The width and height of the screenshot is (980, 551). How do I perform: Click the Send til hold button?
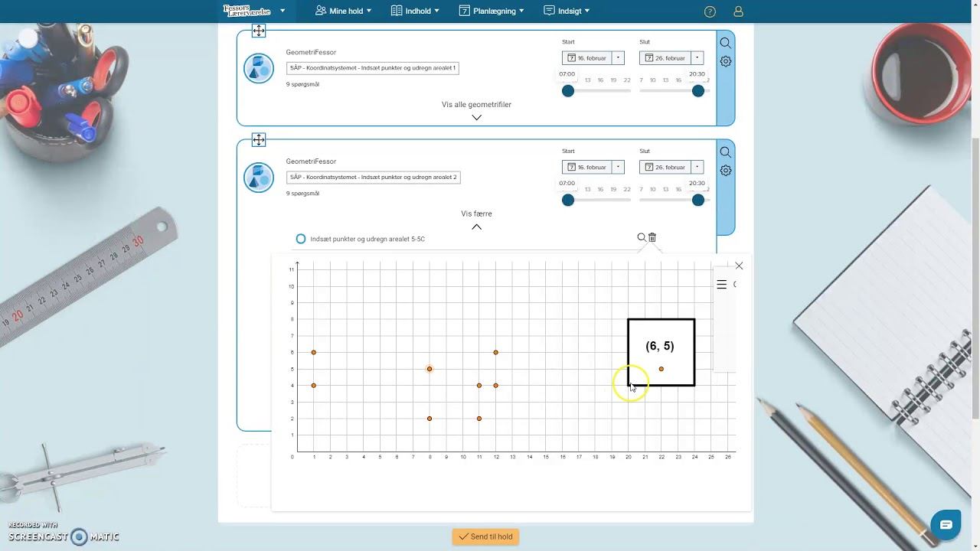(485, 536)
